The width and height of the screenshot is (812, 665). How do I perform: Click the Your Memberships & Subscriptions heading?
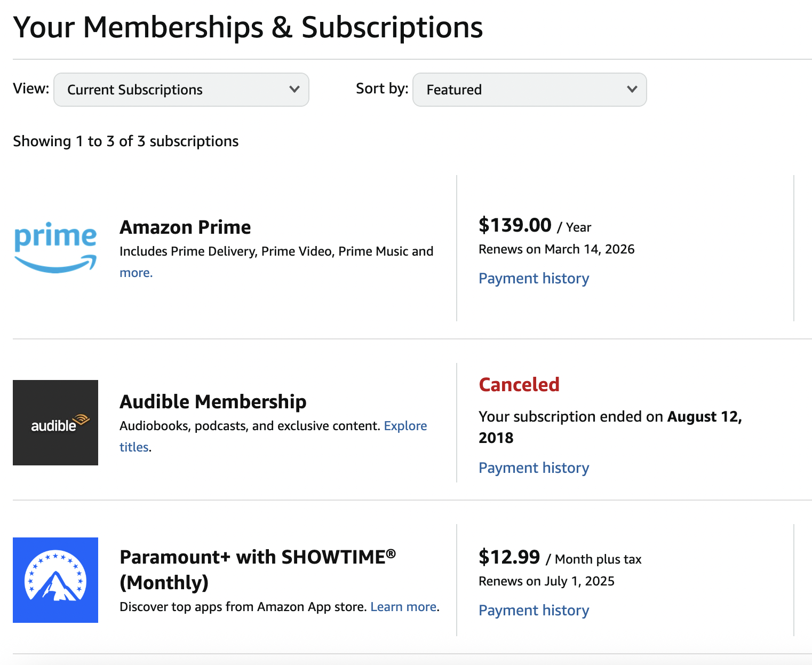248,27
